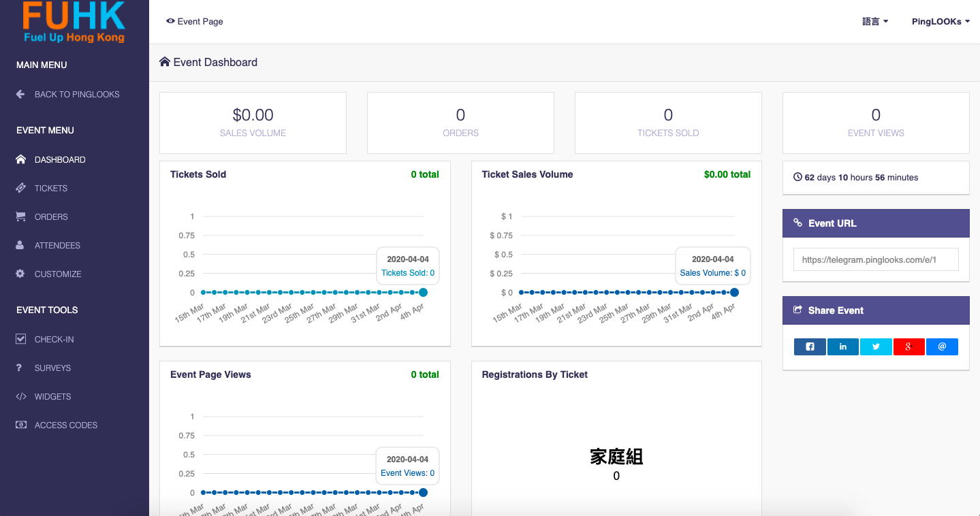Expand the 語言 language dropdown
This screenshot has width=980, height=516.
coord(875,22)
